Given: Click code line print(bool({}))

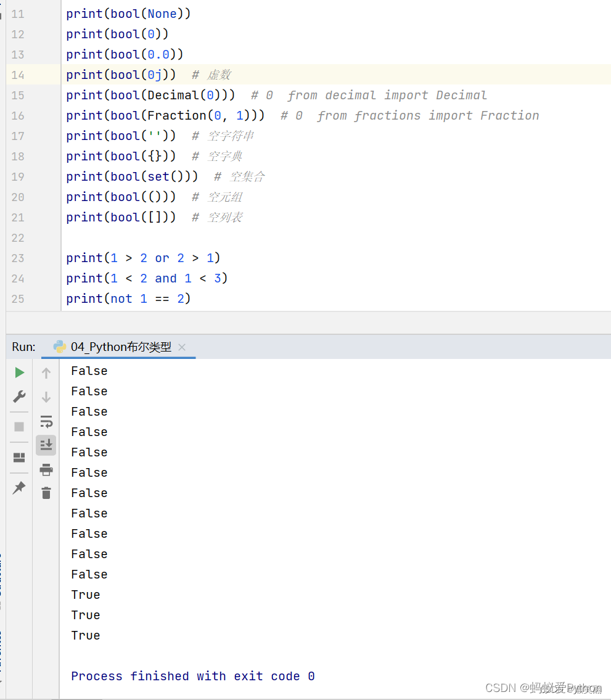Looking at the screenshot, I should tap(121, 156).
